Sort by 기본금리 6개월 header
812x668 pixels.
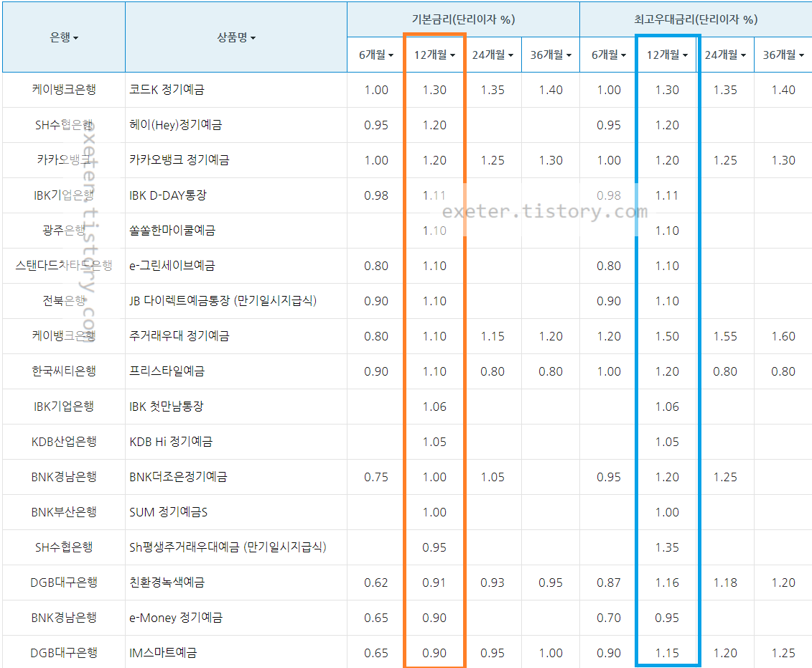(x=376, y=55)
